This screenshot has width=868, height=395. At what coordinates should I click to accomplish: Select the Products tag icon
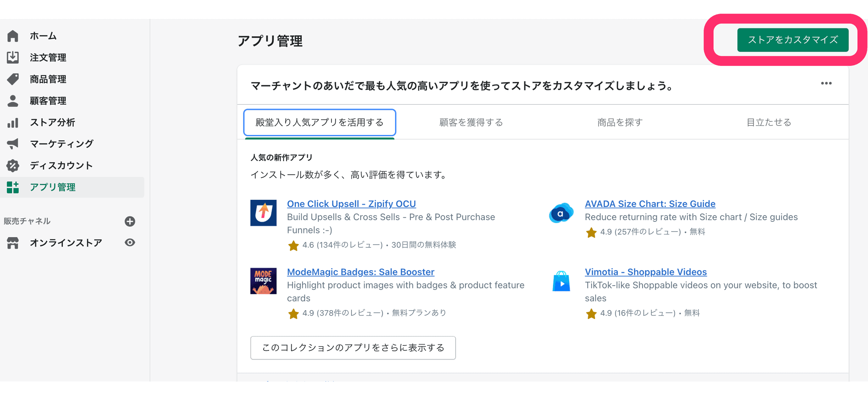click(13, 79)
